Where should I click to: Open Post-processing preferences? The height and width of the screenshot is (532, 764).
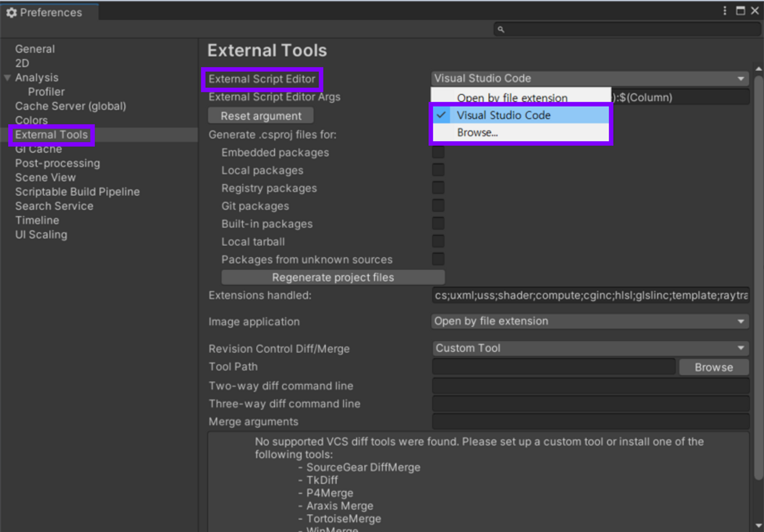pos(58,164)
